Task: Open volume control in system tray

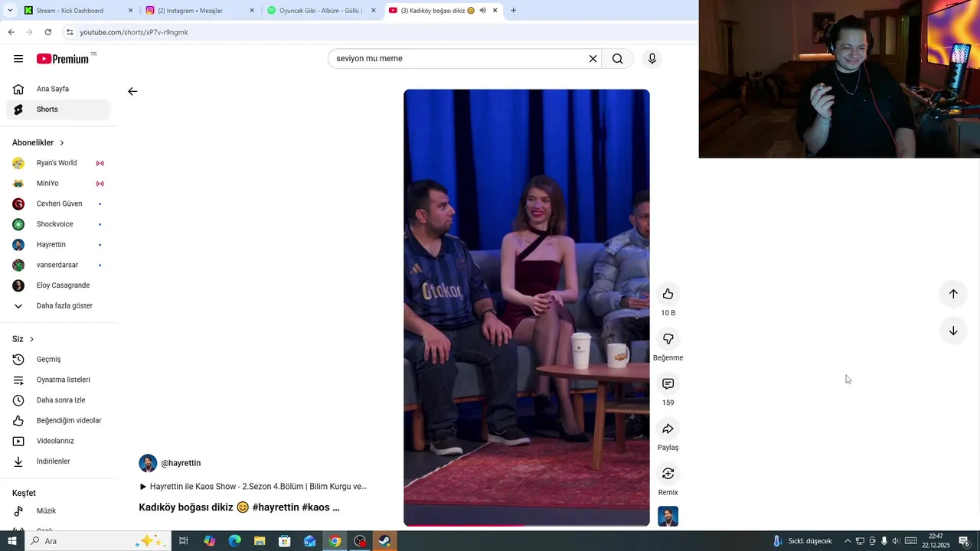Action: tap(896, 541)
